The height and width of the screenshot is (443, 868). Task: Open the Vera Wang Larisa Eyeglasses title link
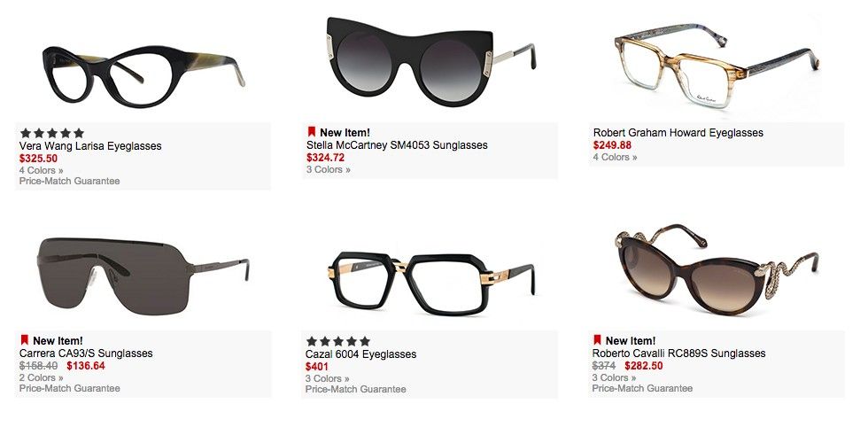pyautogui.click(x=90, y=146)
